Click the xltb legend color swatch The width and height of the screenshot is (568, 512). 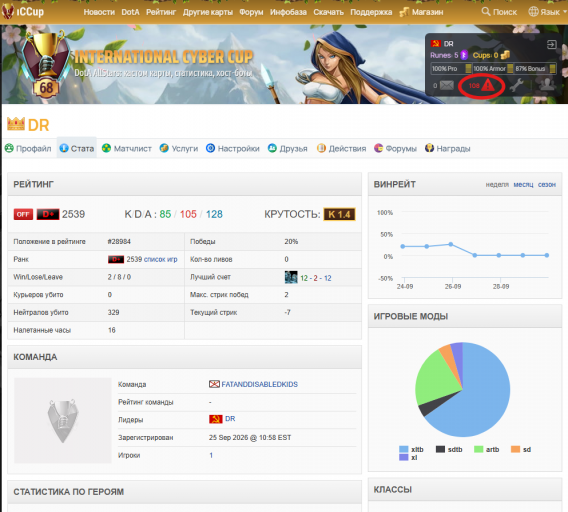[404, 449]
